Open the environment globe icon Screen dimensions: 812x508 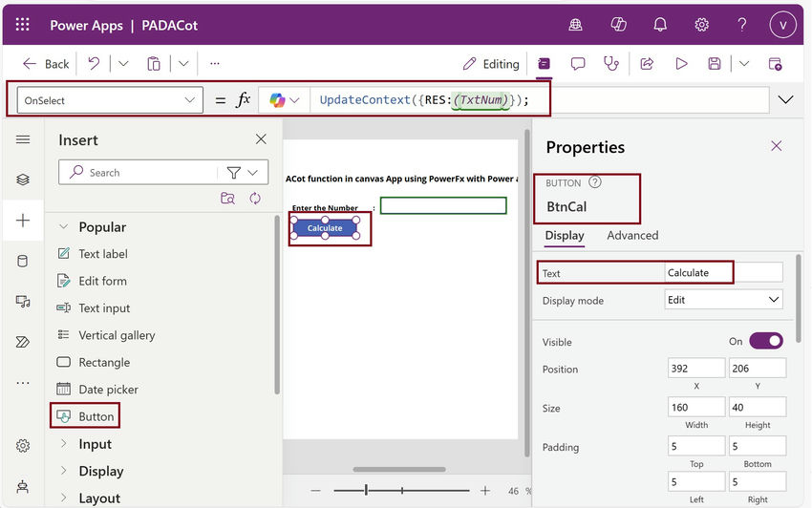coord(575,24)
